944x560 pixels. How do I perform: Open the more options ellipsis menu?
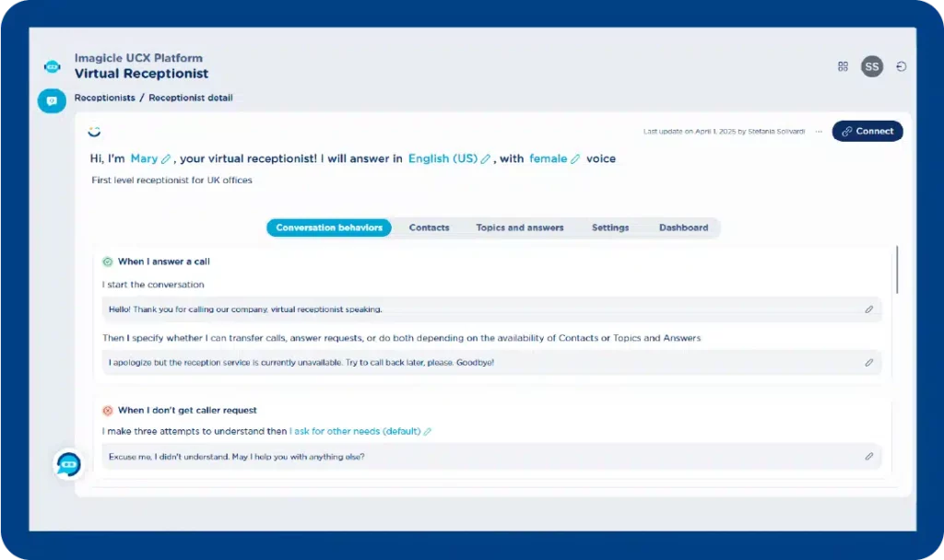tap(818, 132)
